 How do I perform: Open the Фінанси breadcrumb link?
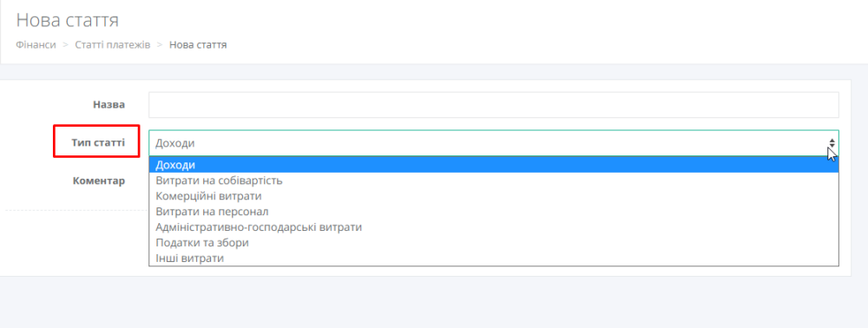click(36, 45)
